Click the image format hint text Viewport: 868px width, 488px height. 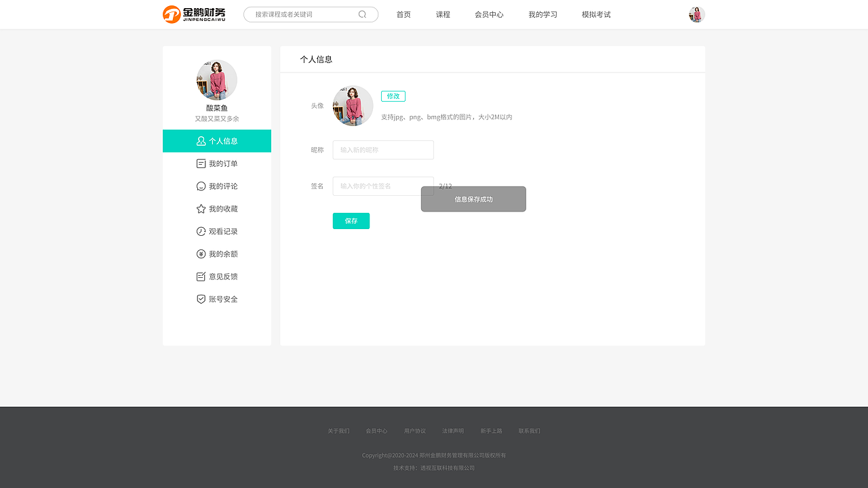447,117
